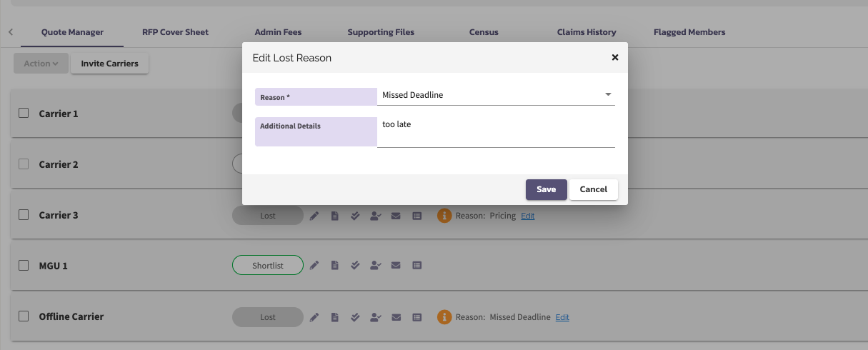Click the user-check icon for Offline Carrier
This screenshot has height=350, width=868.
(x=375, y=316)
